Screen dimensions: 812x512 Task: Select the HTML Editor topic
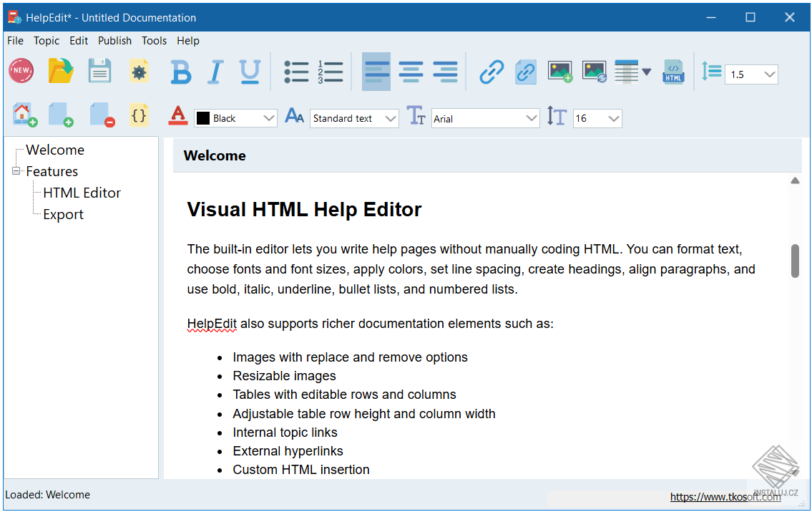click(x=82, y=193)
